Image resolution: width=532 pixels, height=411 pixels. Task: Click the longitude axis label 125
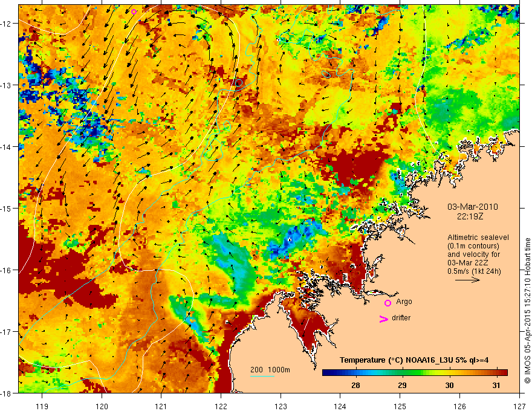pos(400,406)
